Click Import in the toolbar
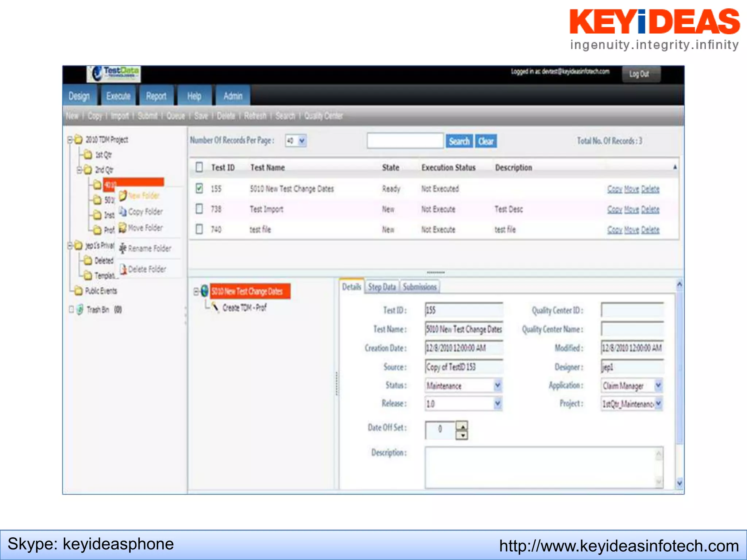 [120, 116]
